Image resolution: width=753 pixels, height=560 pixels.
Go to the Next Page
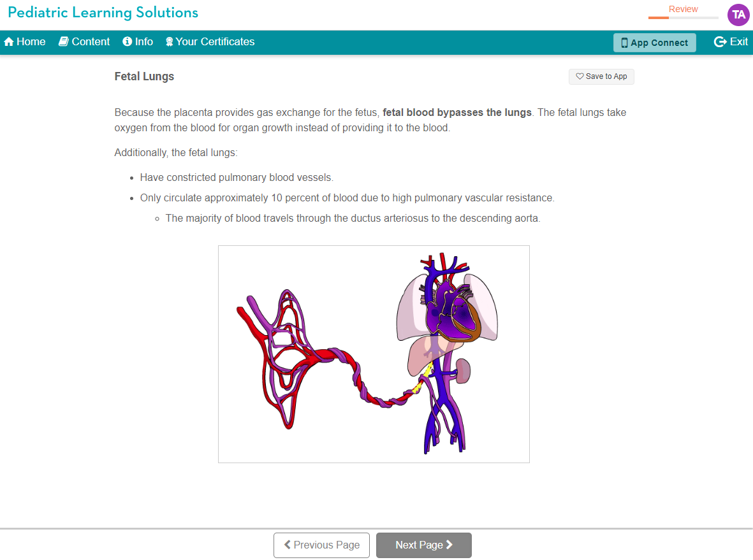pyautogui.click(x=423, y=545)
